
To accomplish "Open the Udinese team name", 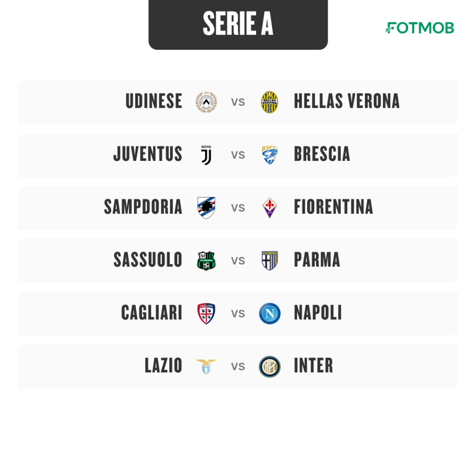I will click(x=154, y=101).
